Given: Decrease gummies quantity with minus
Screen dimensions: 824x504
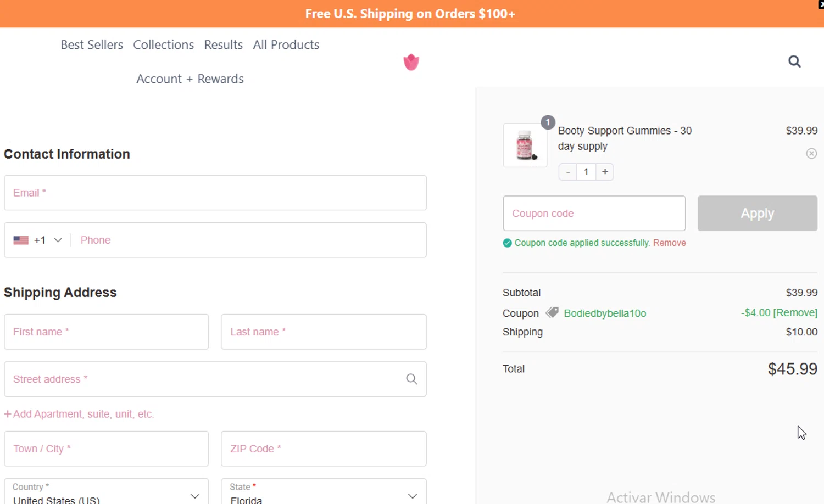Looking at the screenshot, I should tap(568, 172).
